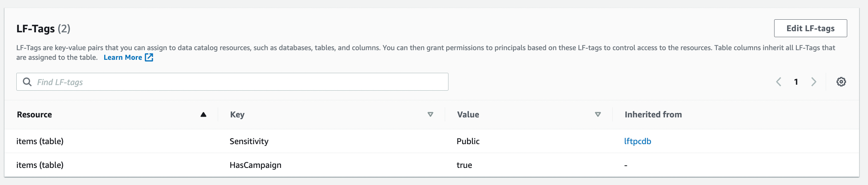Click the external link icon beside Learn More
Screen dimensions: 868x185
[x=149, y=58]
